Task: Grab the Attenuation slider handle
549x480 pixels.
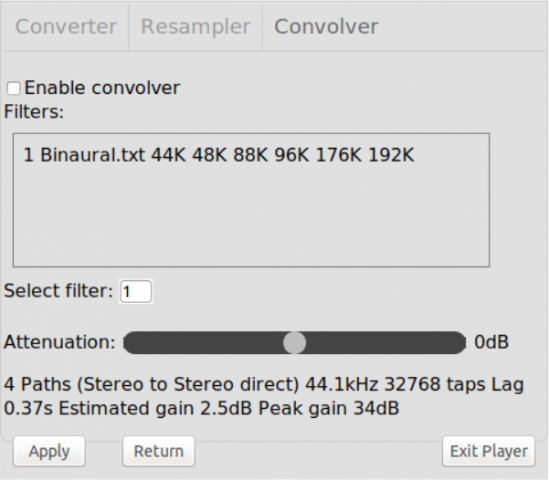Action: 294,343
